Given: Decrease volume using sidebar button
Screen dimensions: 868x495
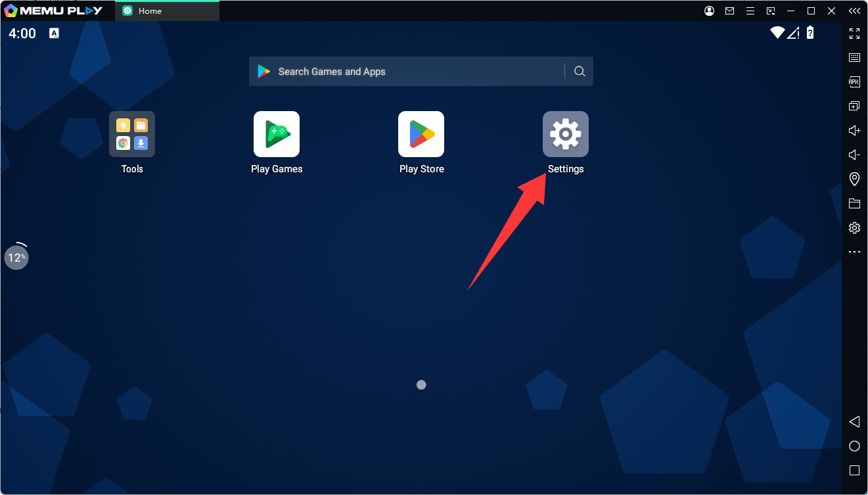Looking at the screenshot, I should tap(854, 154).
